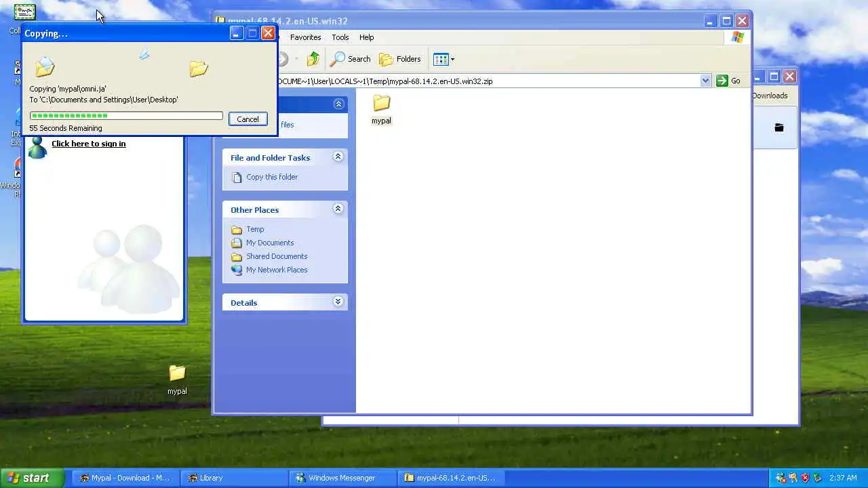Click the Temp folder icon
This screenshot has width=868, height=488.
(237, 230)
